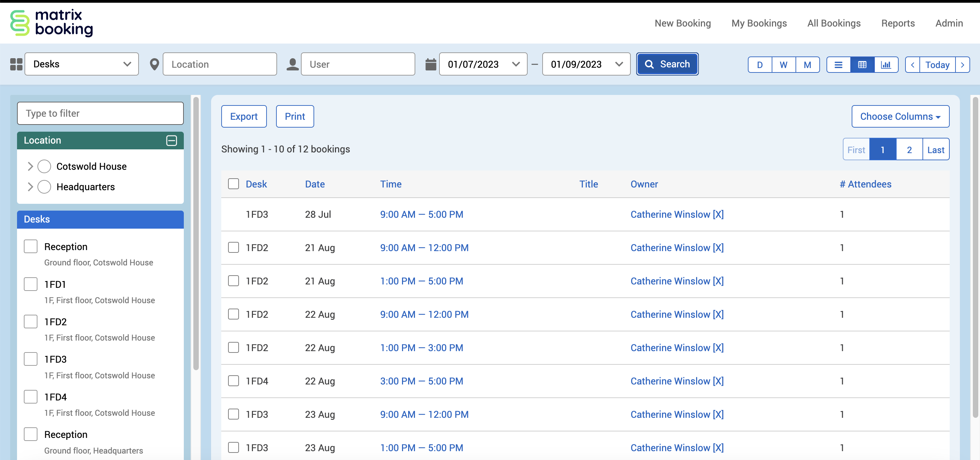Open the Reports menu item

coord(898,23)
